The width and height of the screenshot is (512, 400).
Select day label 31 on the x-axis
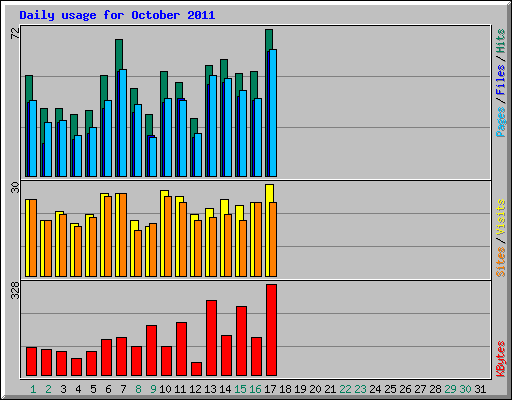click(x=480, y=389)
